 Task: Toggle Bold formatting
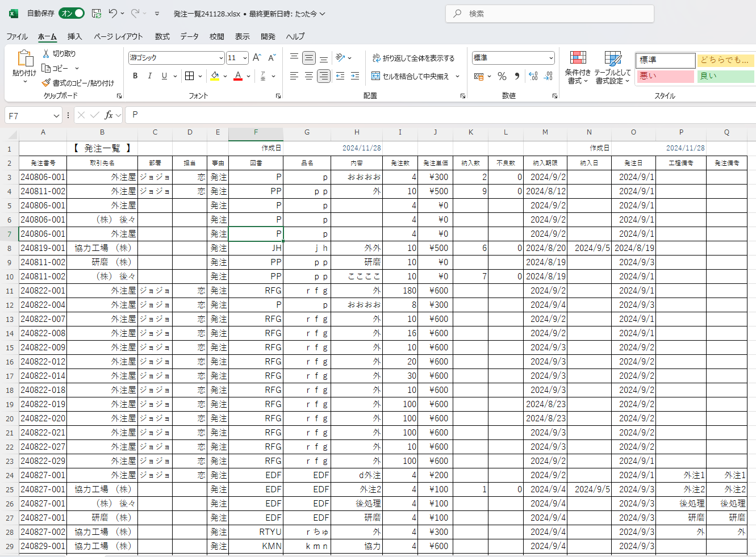click(x=135, y=76)
